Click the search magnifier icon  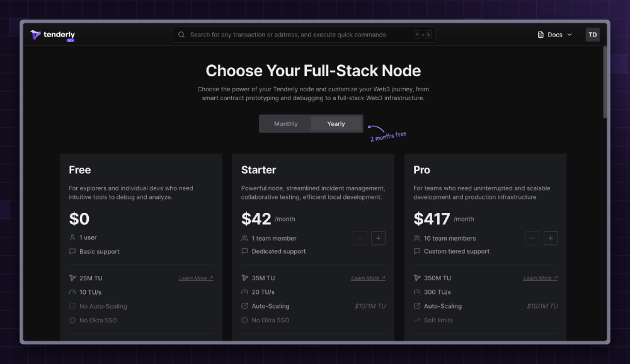coord(181,35)
